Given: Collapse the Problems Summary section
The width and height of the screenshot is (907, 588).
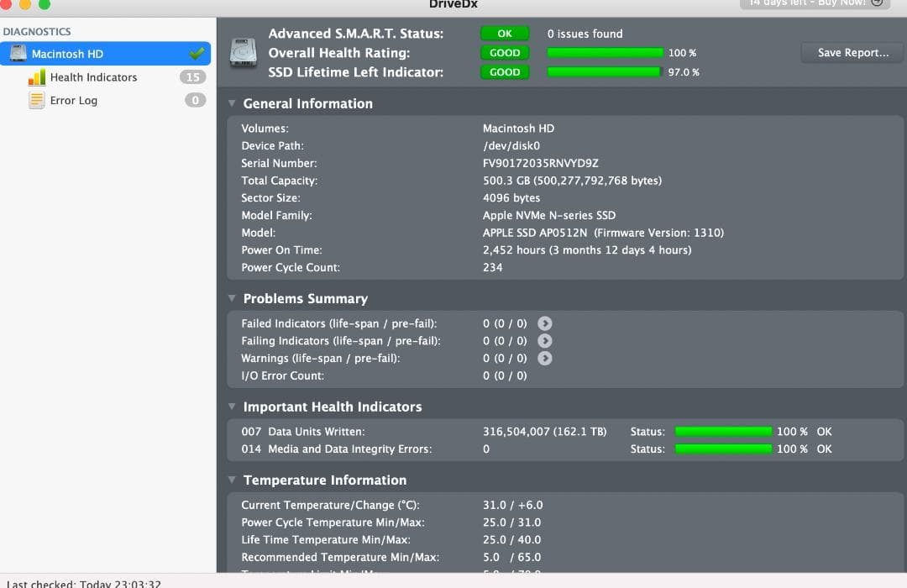Looking at the screenshot, I should pos(232,298).
